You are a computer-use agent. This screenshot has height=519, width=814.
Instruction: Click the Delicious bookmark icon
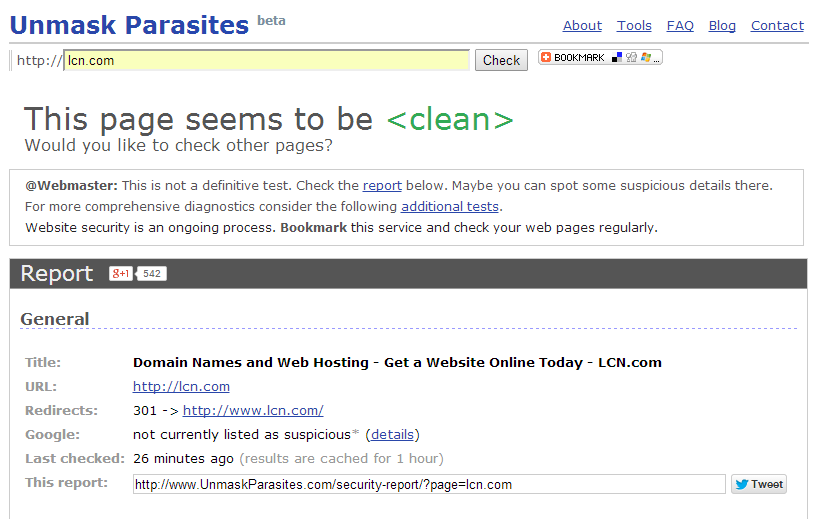click(x=617, y=57)
